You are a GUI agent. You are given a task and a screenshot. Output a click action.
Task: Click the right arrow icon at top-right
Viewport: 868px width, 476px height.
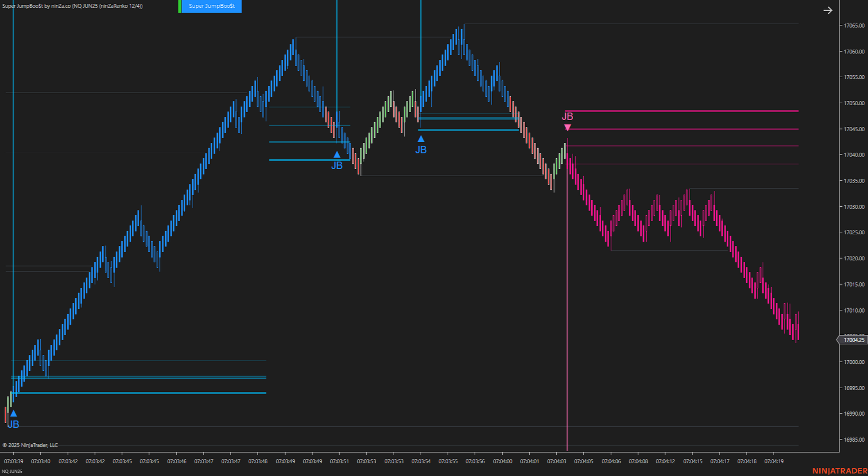tap(828, 11)
